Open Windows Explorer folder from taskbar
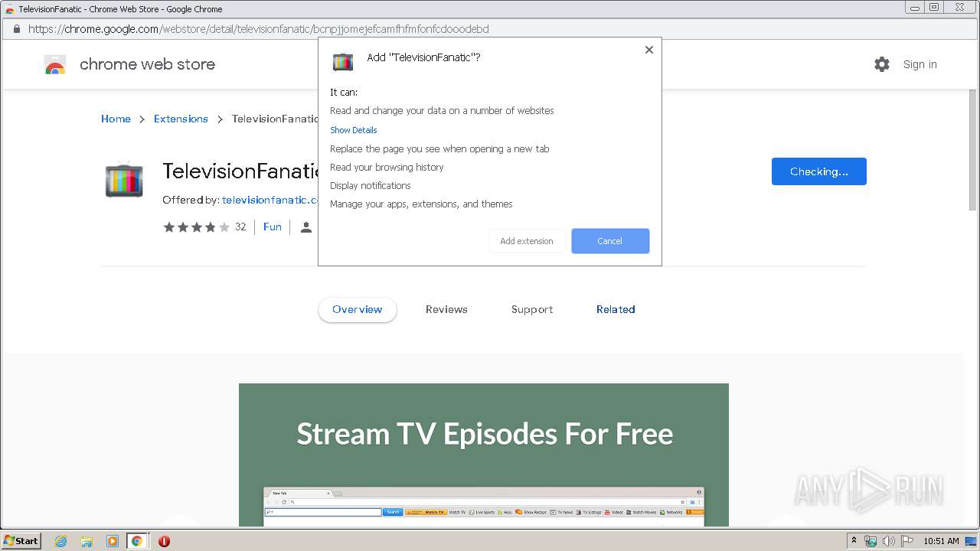The width and height of the screenshot is (980, 551). tap(87, 541)
